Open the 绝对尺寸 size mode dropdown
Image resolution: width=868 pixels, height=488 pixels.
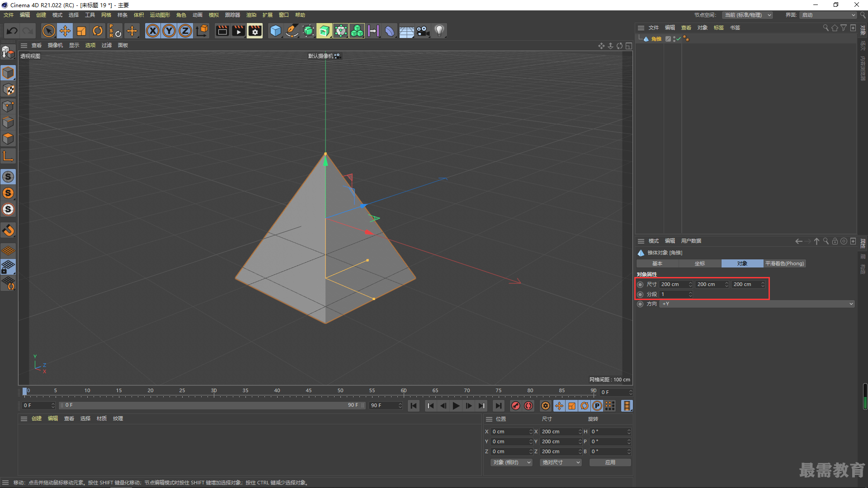[561, 462]
